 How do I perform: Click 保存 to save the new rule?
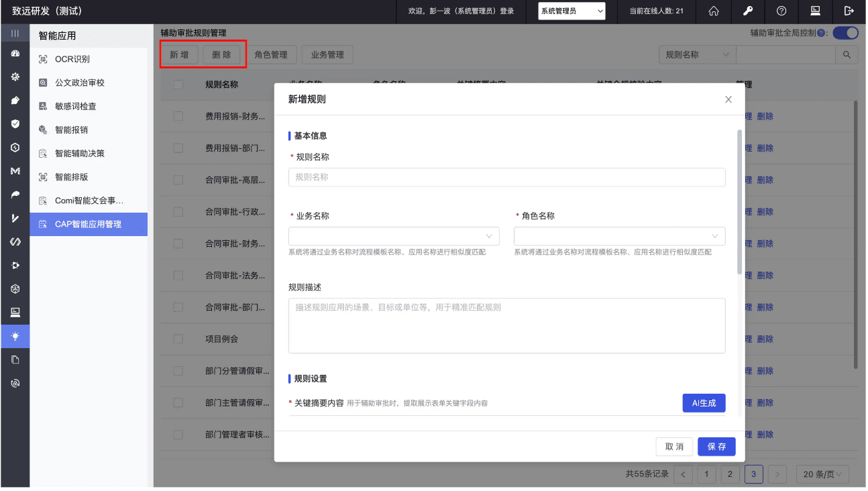(716, 447)
